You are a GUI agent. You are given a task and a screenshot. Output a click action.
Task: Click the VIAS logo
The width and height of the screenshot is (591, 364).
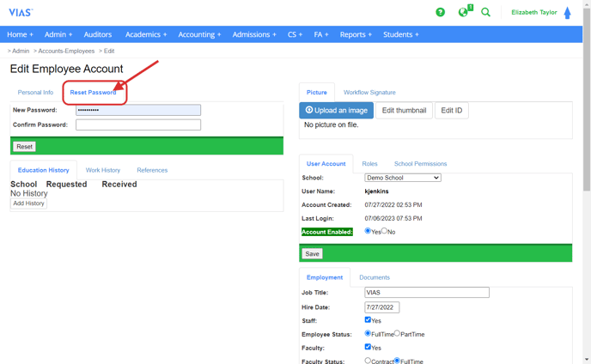[21, 12]
